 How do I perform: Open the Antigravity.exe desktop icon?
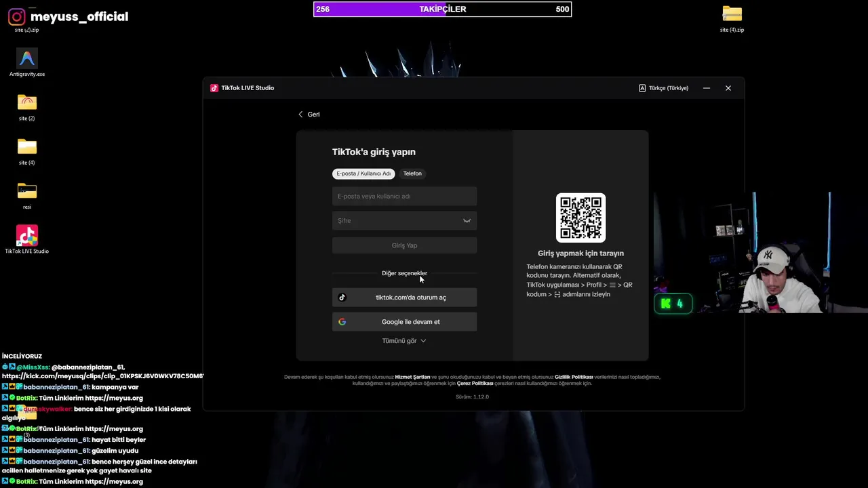coord(27,62)
